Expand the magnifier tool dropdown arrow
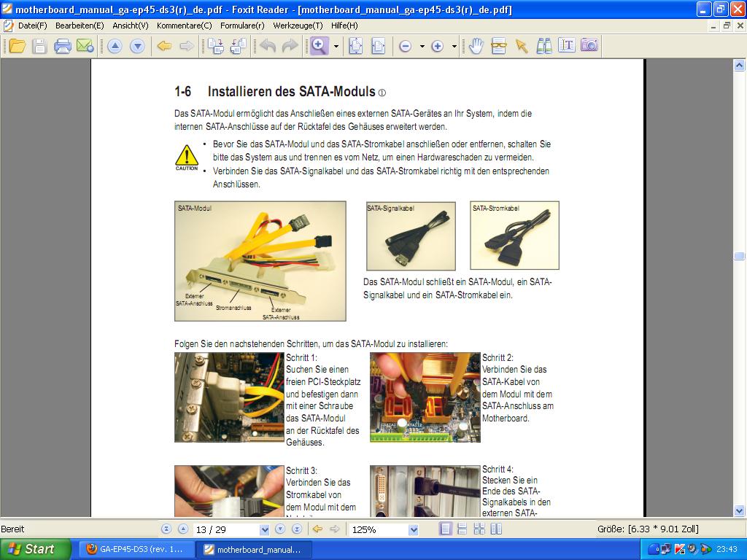 click(336, 46)
